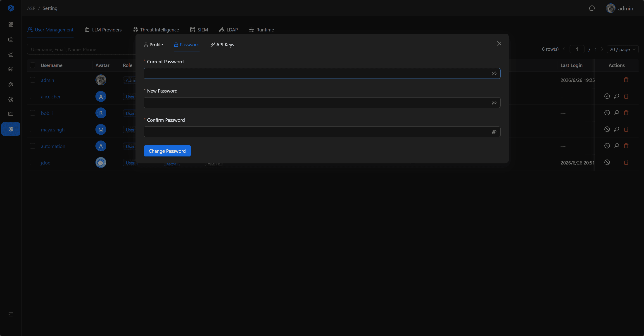Go to next page with right chevron
This screenshot has width=644, height=336.
[602, 49]
